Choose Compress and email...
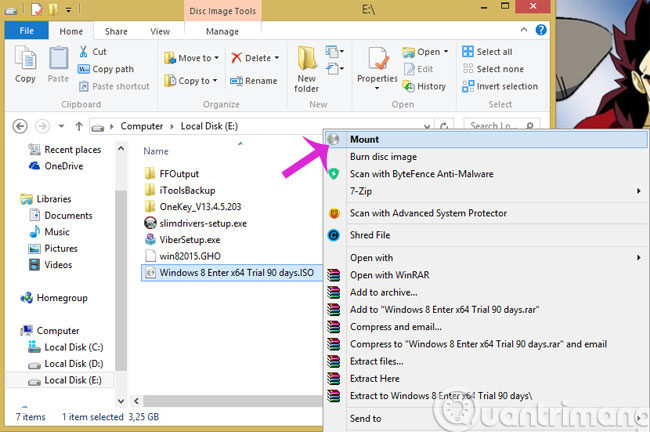The width and height of the screenshot is (650, 432). click(485, 327)
